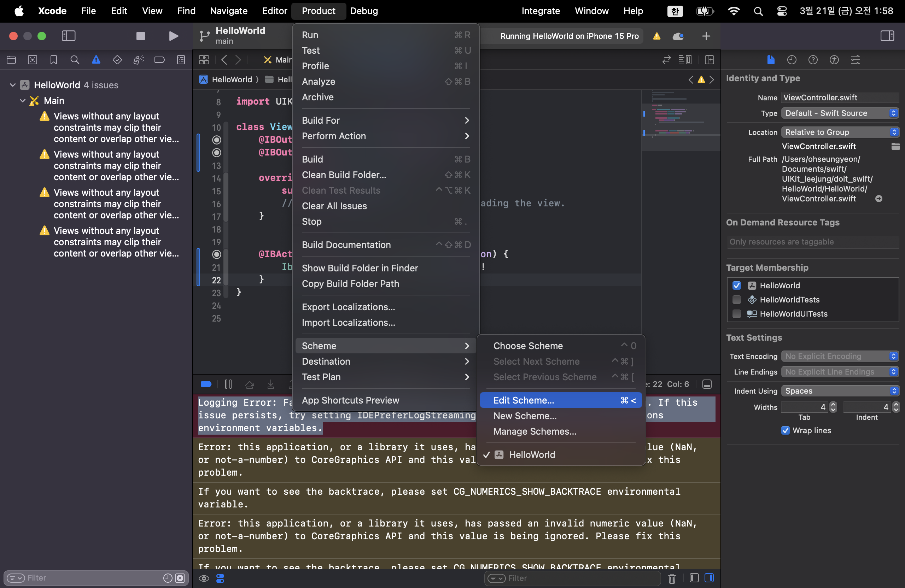Click the Run play button in toolbar
Viewport: 905px width, 588px height.
173,36
